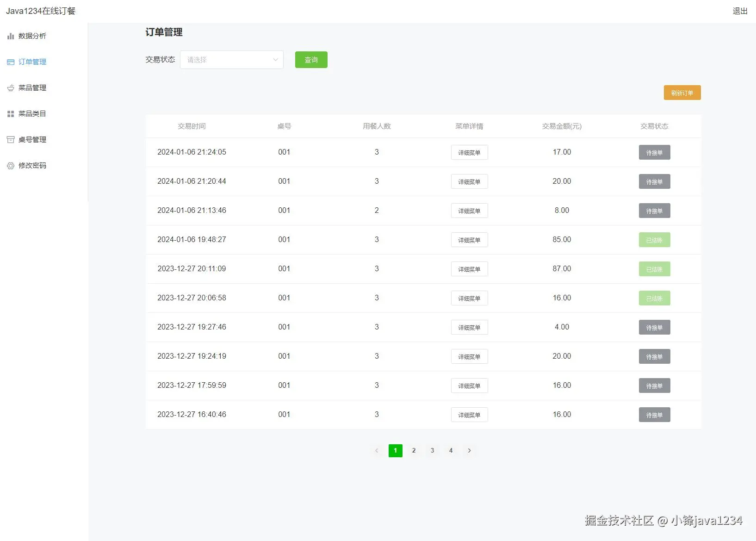This screenshot has height=541, width=756.
Task: Click the 订单管理 card icon in sidebar
Action: point(11,62)
